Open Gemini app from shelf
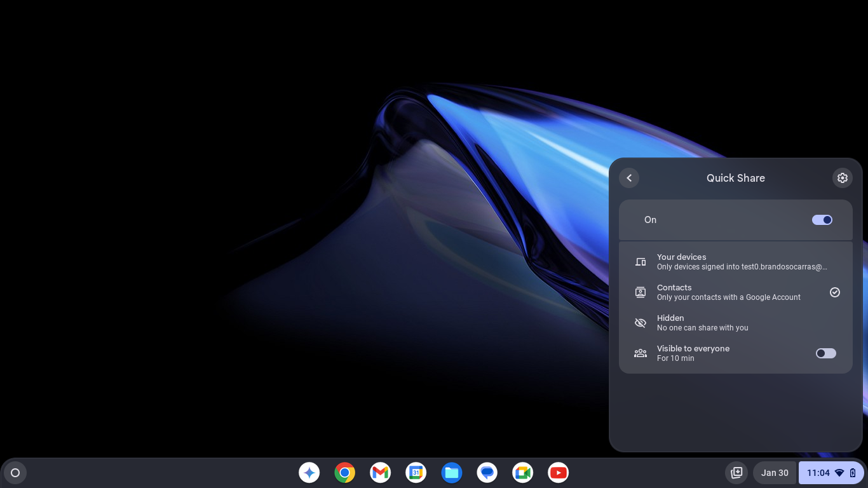Screen dimensions: 868x488 pyautogui.click(x=309, y=472)
